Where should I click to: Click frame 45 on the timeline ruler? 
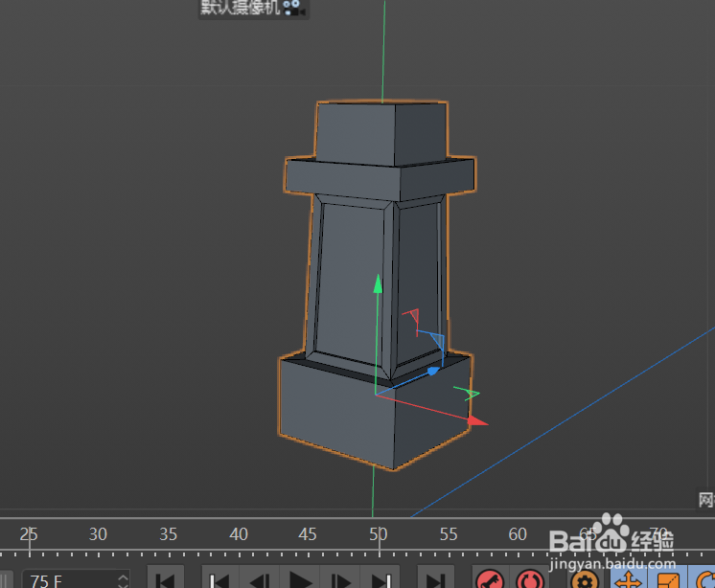click(308, 534)
